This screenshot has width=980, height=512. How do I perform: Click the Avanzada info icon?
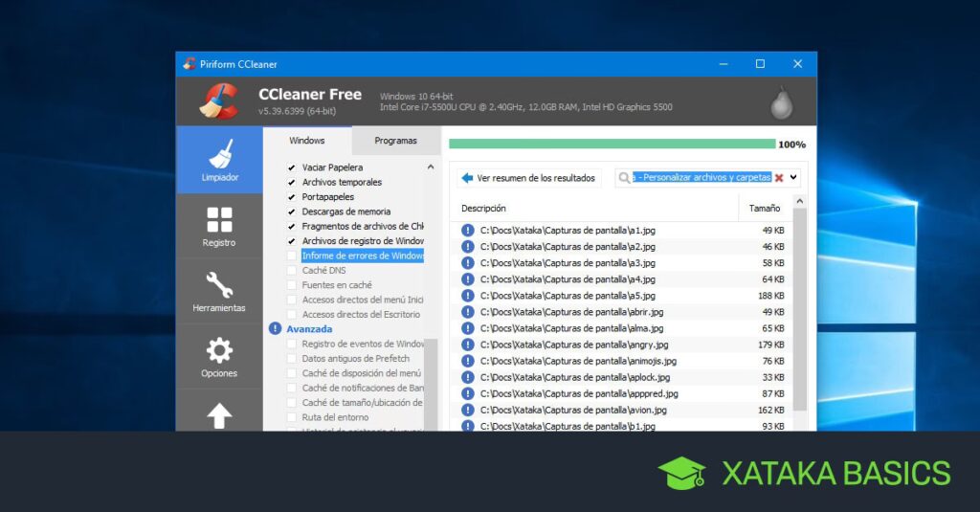pyautogui.click(x=275, y=329)
